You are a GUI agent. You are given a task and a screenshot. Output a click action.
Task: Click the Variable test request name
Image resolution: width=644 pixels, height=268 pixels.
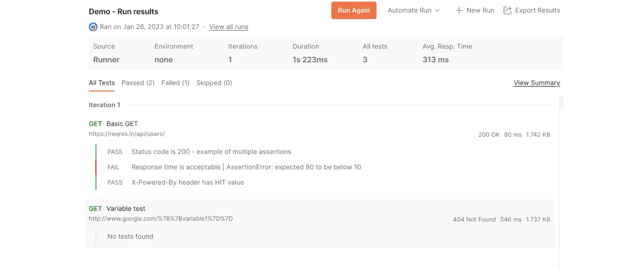click(126, 208)
